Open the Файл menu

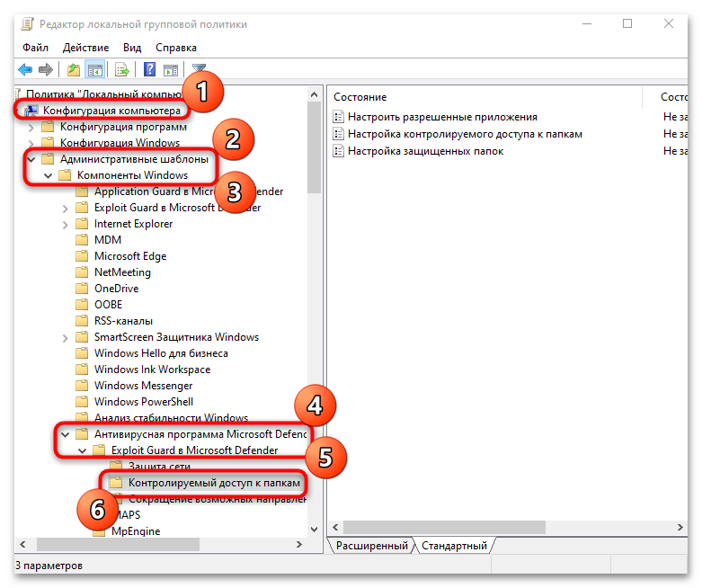pyautogui.click(x=35, y=48)
